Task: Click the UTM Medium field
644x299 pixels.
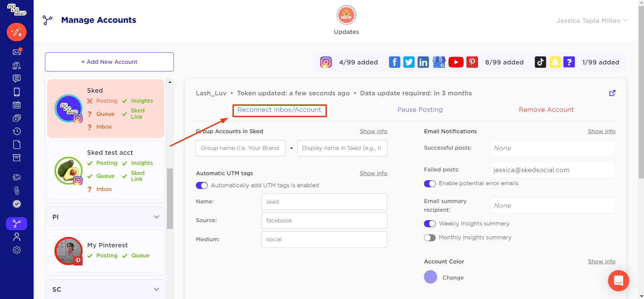Action: point(324,239)
